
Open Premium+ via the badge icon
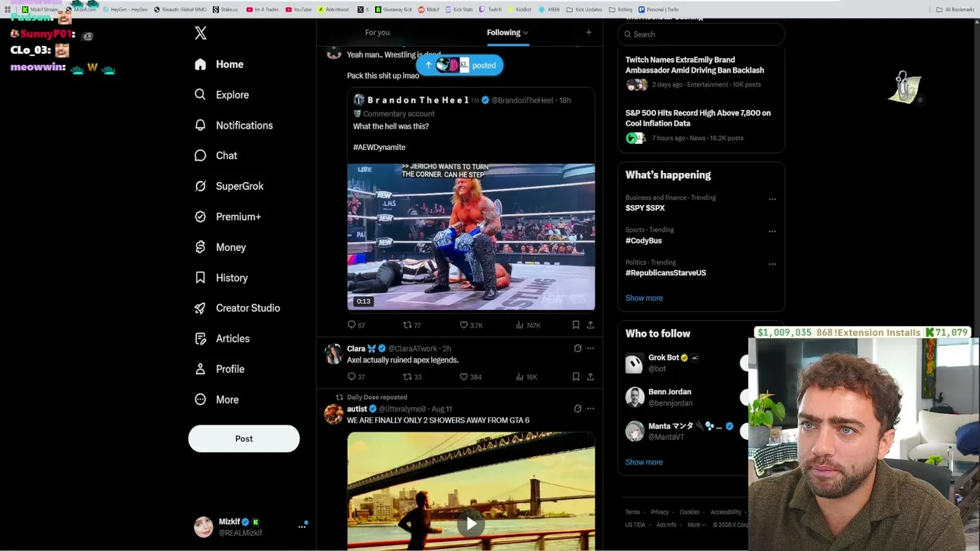[x=201, y=217]
